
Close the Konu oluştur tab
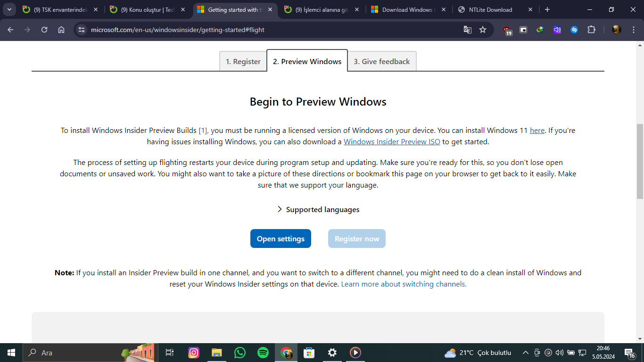click(182, 9)
